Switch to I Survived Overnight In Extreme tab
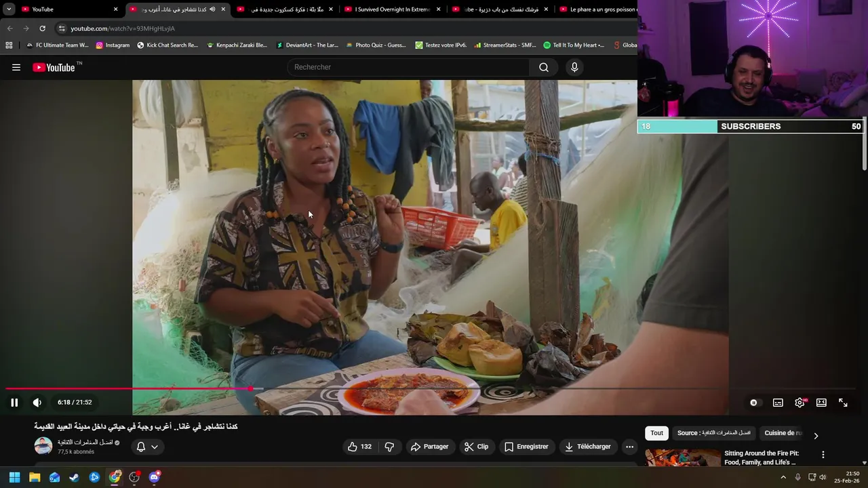The height and width of the screenshot is (488, 868). [x=393, y=9]
